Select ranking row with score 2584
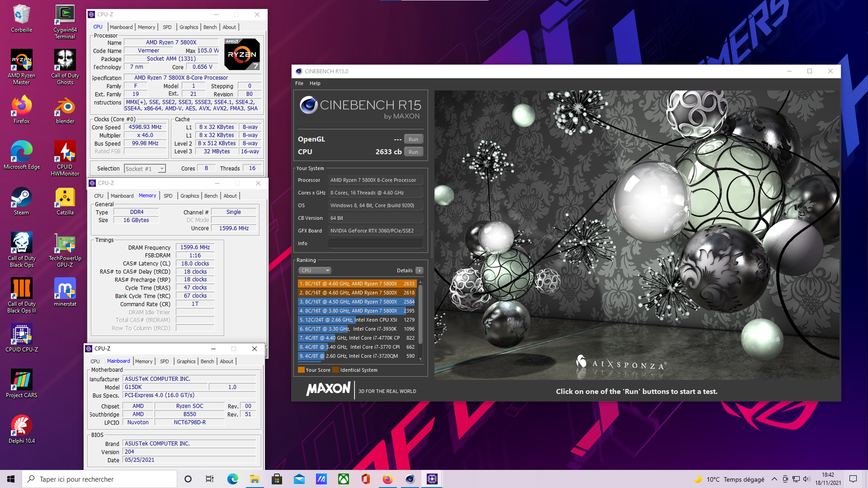The height and width of the screenshot is (488, 868). coord(357,302)
